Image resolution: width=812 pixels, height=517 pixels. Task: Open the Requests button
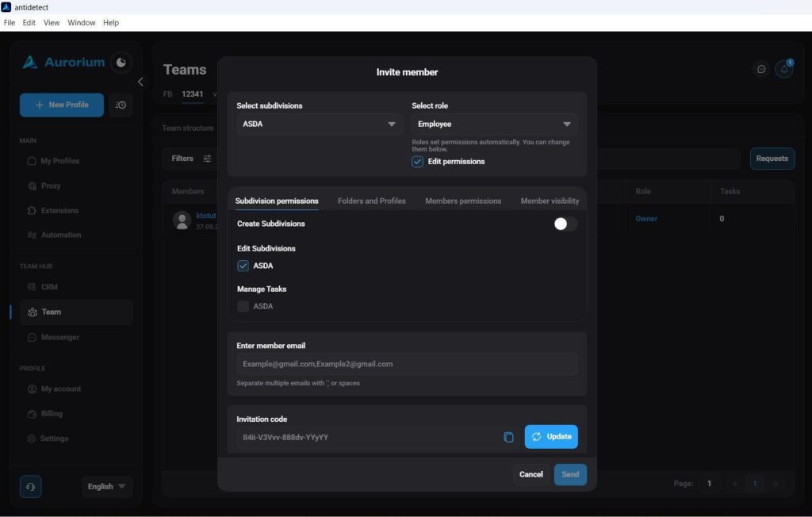point(772,159)
